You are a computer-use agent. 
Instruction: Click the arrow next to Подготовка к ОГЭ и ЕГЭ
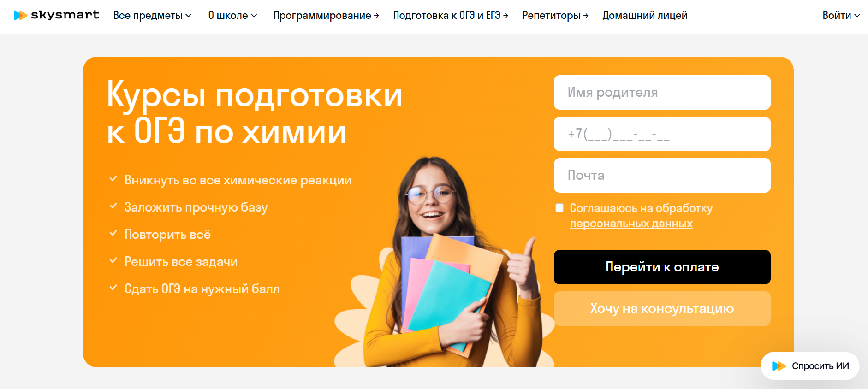coord(506,16)
